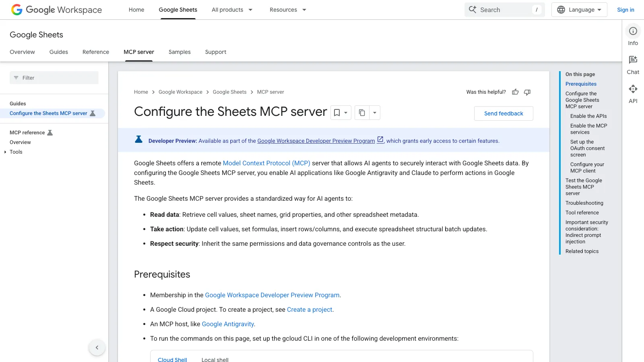Viewport: 644px width, 362px height.
Task: Click the Google Workspace logo
Action: point(56,10)
